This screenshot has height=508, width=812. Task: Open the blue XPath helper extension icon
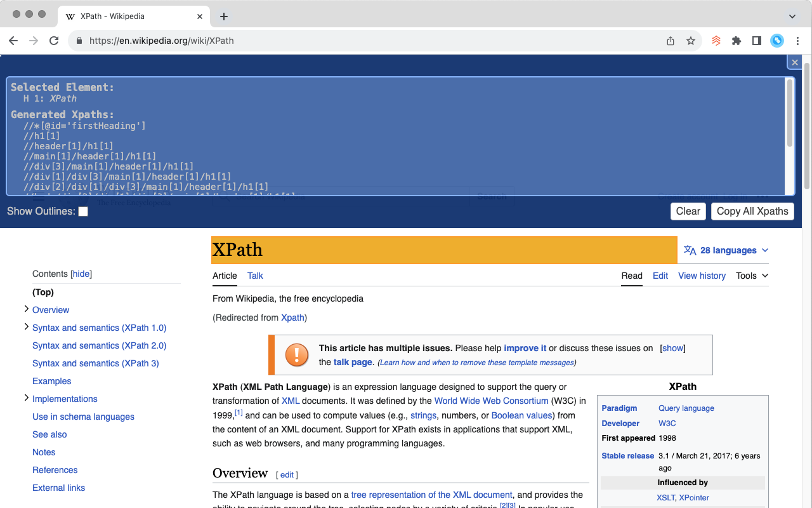[777, 40]
